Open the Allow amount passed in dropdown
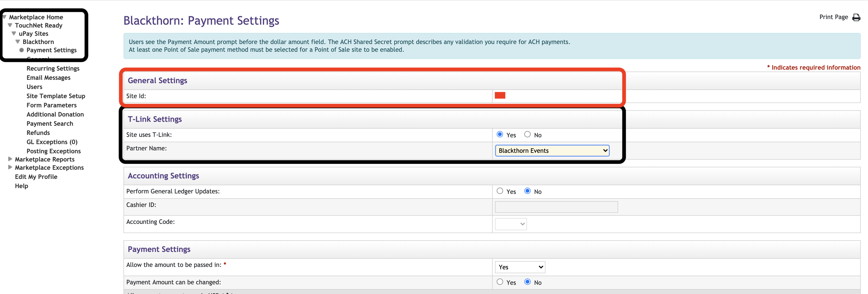 pyautogui.click(x=520, y=267)
